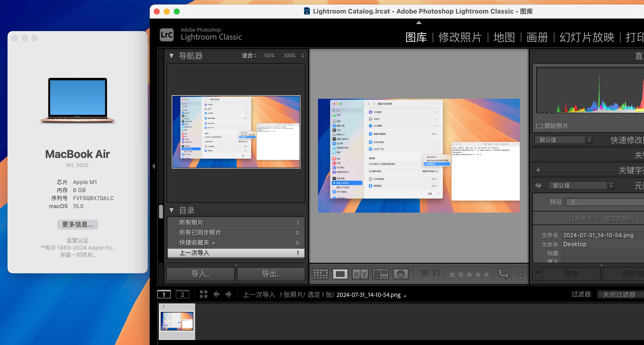Select the rotate/sync icon
Screen dimensions: 644x345
(504, 273)
